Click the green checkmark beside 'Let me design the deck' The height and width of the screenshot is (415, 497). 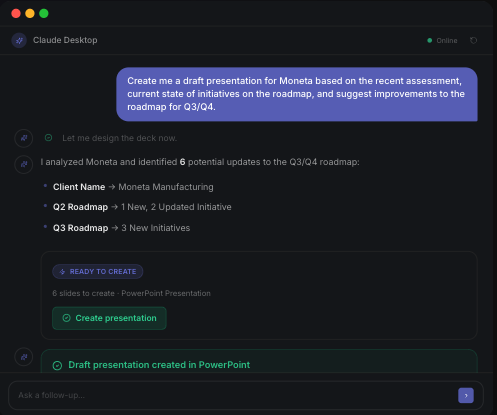48,138
